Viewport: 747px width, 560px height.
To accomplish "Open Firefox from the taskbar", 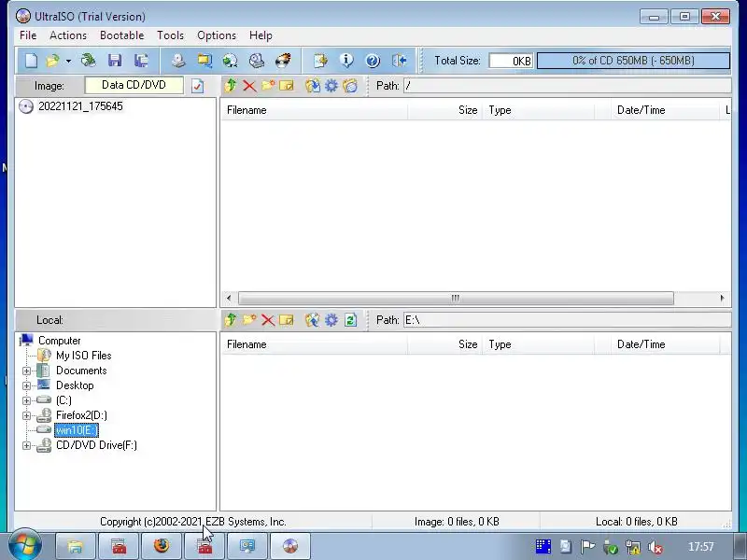I will click(162, 546).
